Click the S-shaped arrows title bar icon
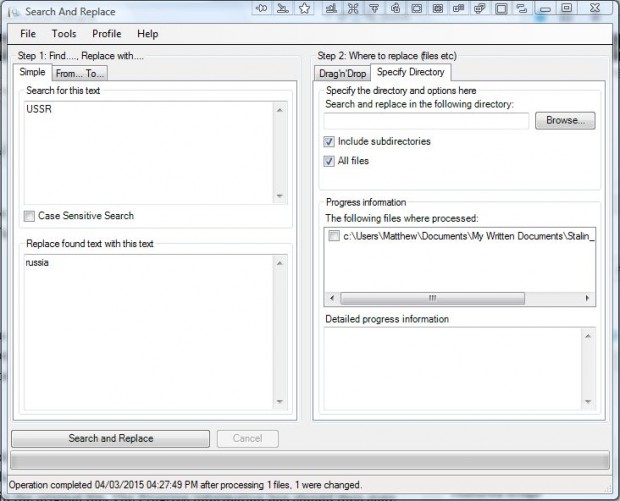This screenshot has height=501, width=620. click(x=522, y=8)
